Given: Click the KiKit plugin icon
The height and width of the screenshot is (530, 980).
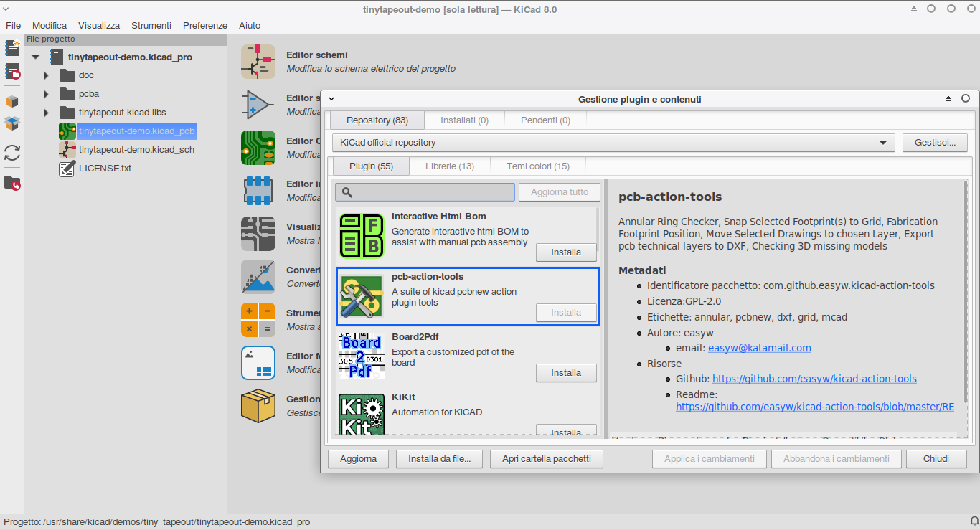Looking at the screenshot, I should (x=362, y=415).
